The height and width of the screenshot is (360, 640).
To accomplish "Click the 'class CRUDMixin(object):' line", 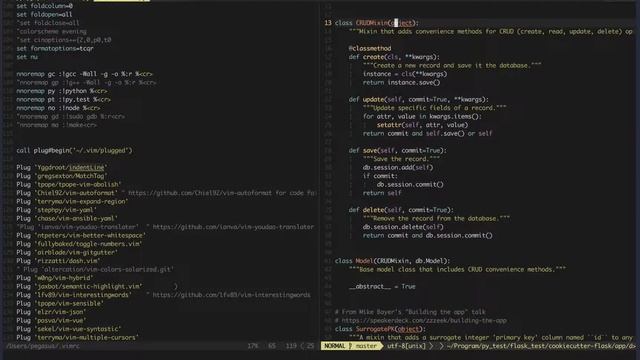I will 377,23.
